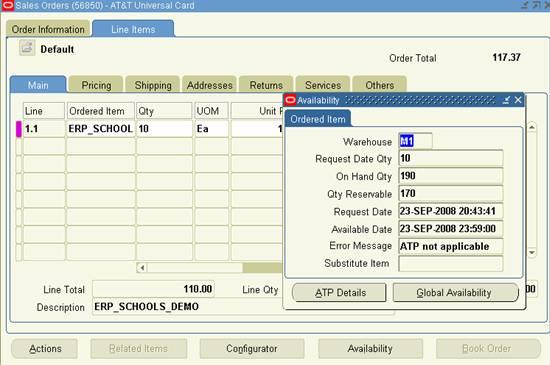Click the row indicator beside line 1.1
The image size is (550, 365).
pyautogui.click(x=19, y=129)
